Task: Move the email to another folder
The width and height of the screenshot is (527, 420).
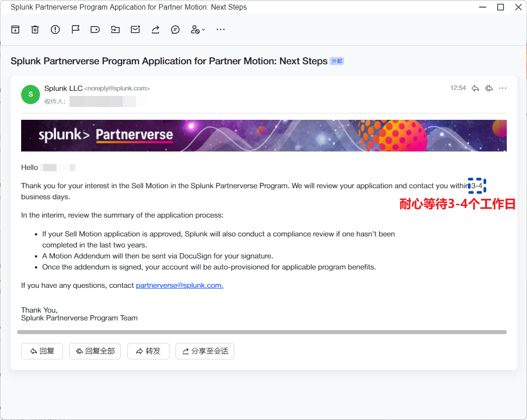Action: click(115, 29)
